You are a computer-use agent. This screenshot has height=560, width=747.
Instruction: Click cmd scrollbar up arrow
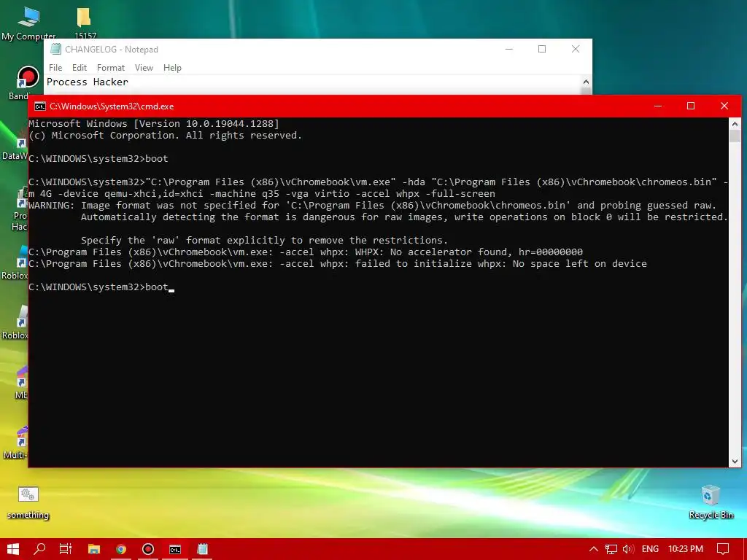click(735, 124)
